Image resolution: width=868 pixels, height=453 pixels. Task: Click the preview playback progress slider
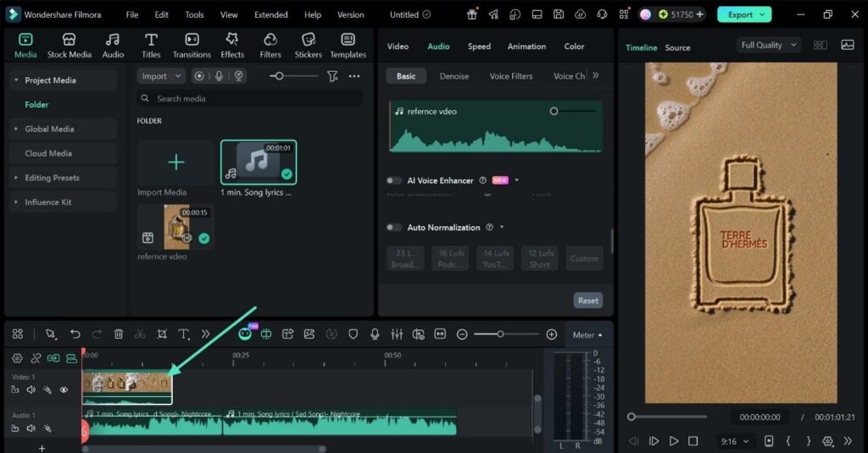tap(668, 417)
